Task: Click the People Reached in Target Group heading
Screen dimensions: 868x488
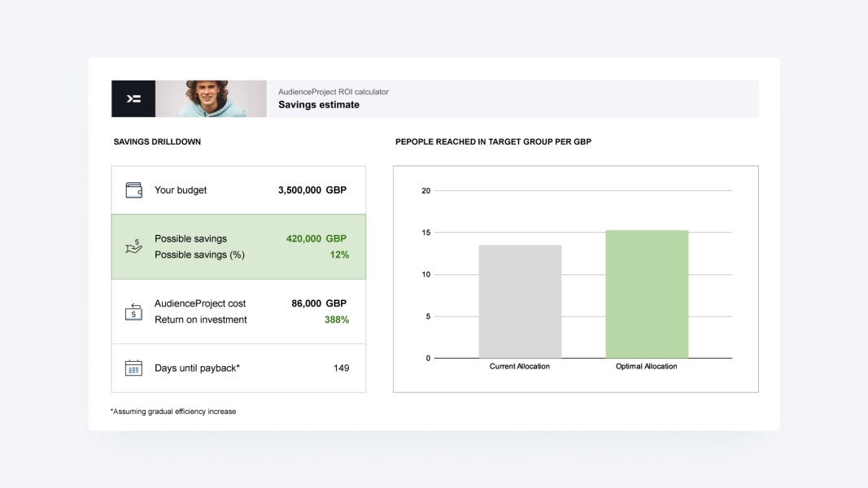Action: tap(493, 142)
